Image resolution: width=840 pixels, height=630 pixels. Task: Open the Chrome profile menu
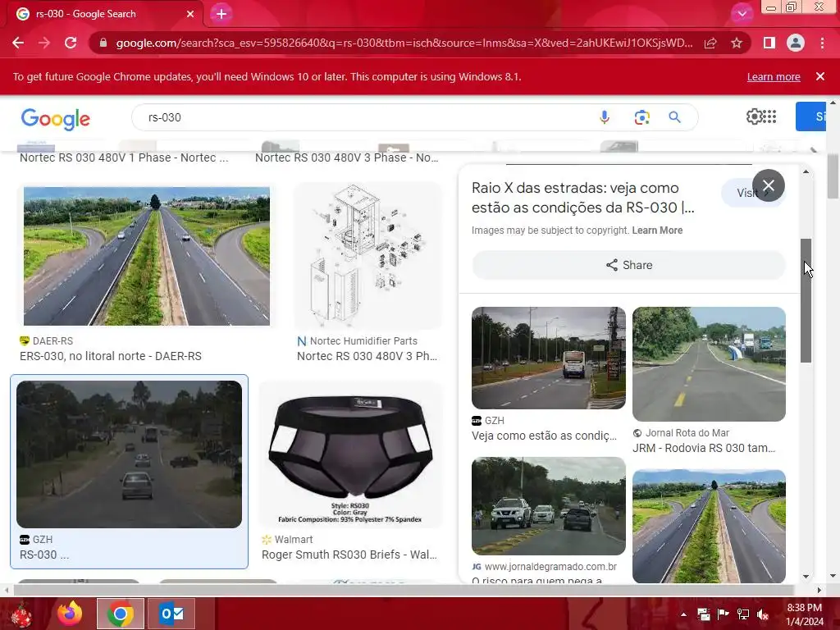point(796,43)
